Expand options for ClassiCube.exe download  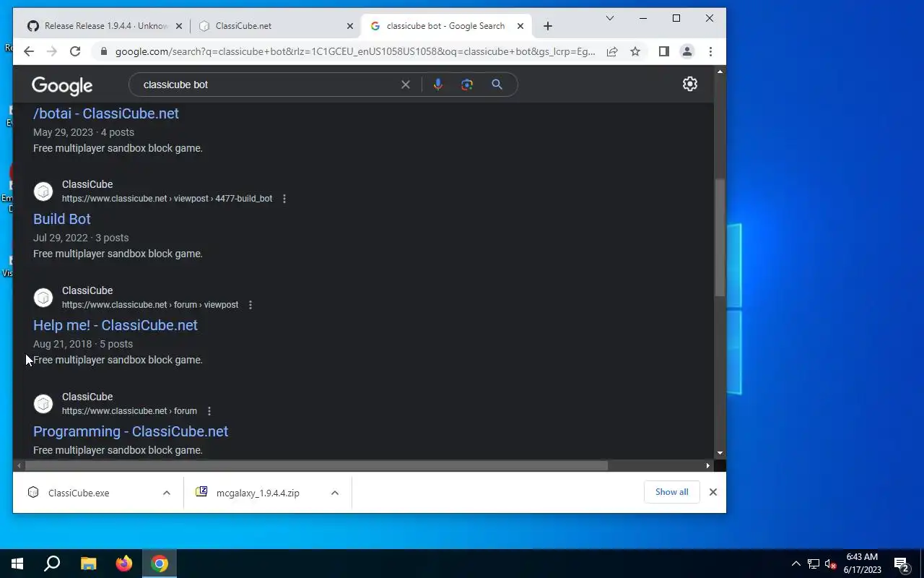click(167, 493)
